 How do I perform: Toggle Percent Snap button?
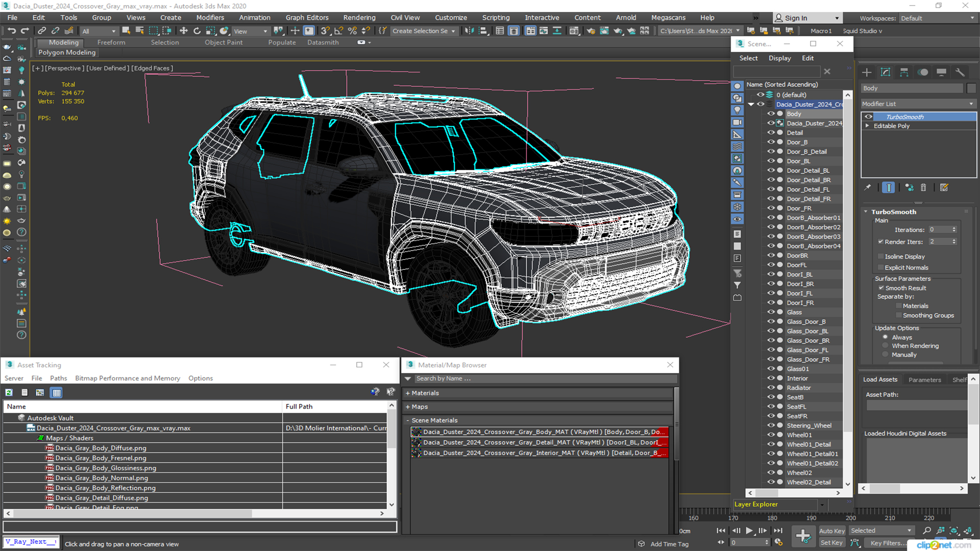[x=352, y=31]
